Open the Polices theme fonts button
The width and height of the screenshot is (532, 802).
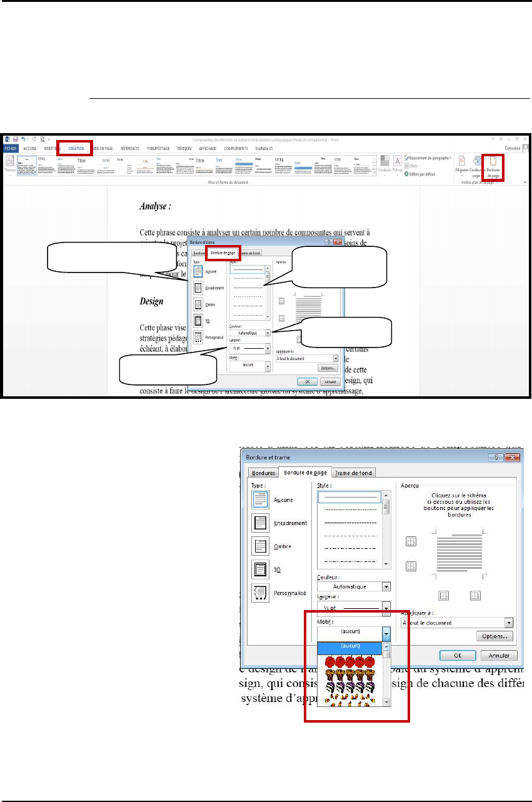(x=398, y=166)
